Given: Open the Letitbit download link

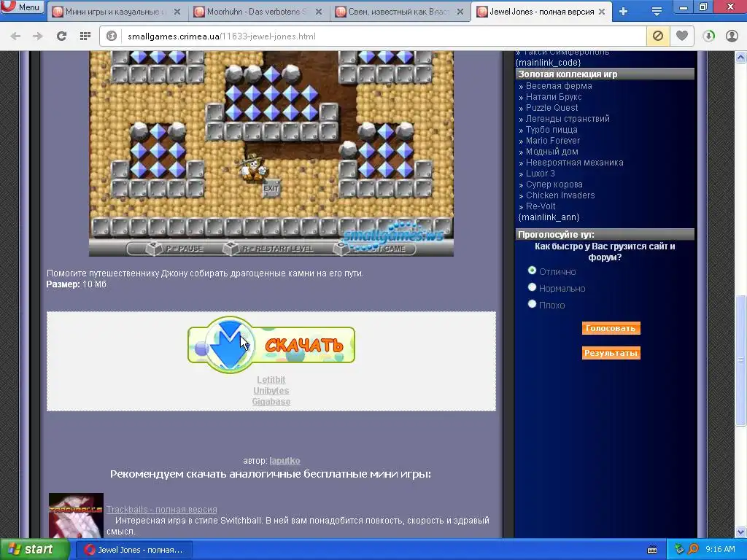Looking at the screenshot, I should click(x=271, y=379).
